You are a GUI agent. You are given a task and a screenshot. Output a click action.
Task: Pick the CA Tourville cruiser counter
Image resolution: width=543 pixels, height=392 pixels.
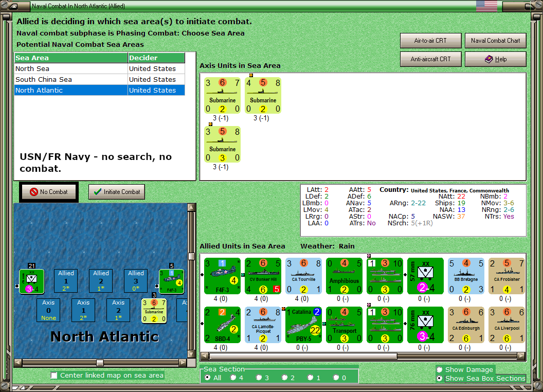[304, 276]
